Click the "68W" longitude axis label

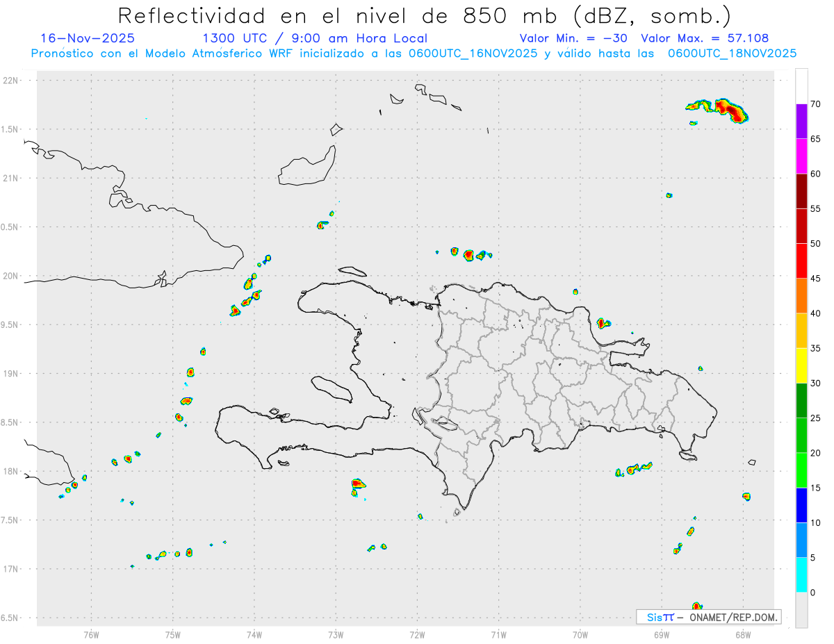coord(743,634)
